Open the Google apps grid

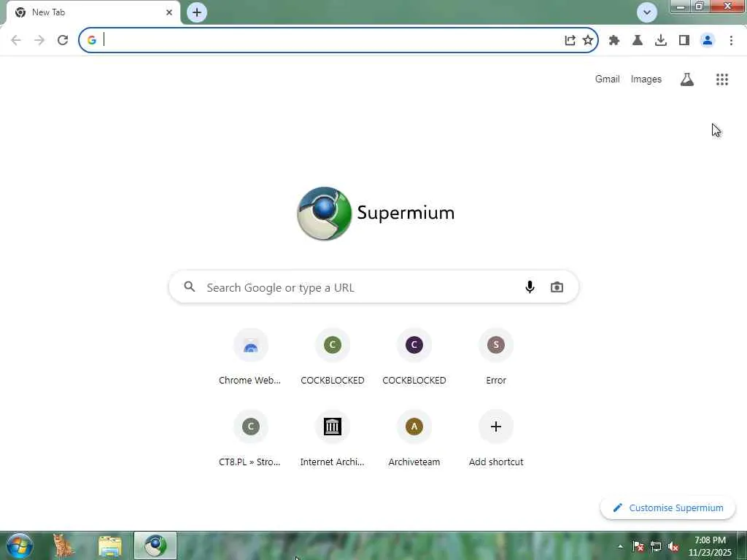(722, 79)
